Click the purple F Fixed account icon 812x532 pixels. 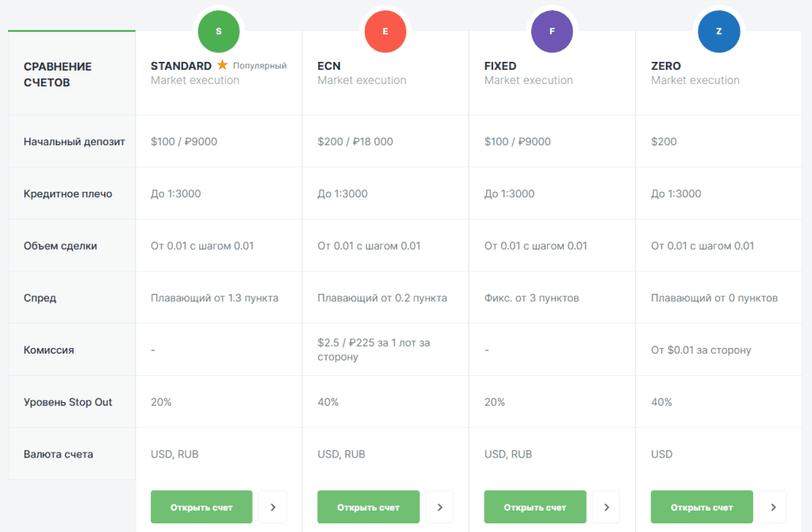point(553,32)
